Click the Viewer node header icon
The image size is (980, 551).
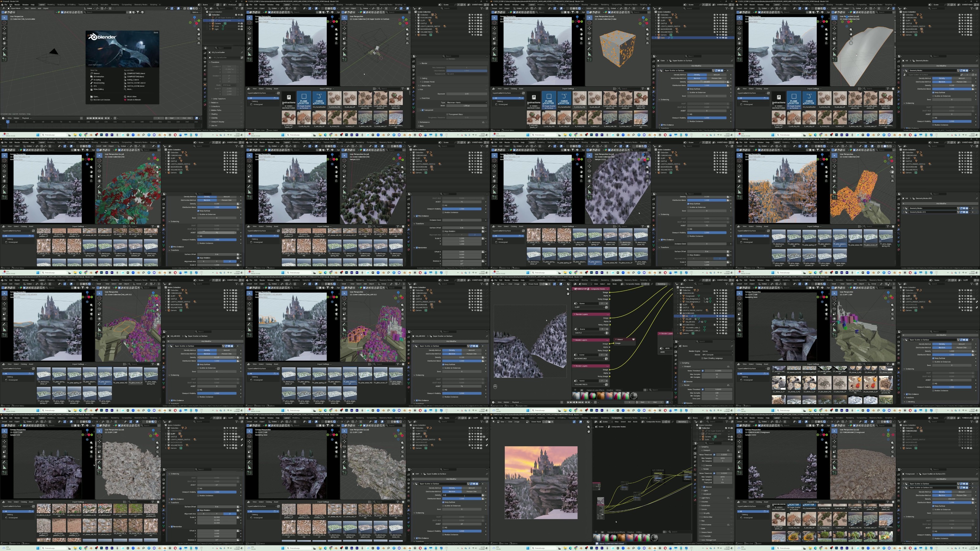(633, 339)
